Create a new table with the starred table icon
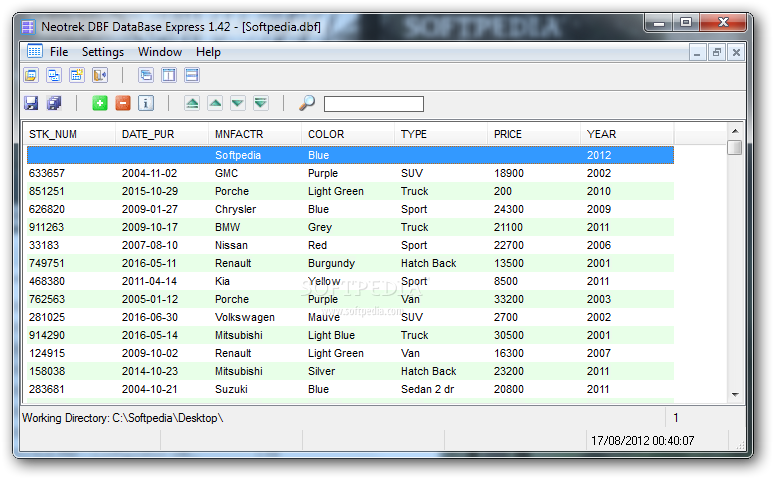774x479 pixels. [77, 75]
